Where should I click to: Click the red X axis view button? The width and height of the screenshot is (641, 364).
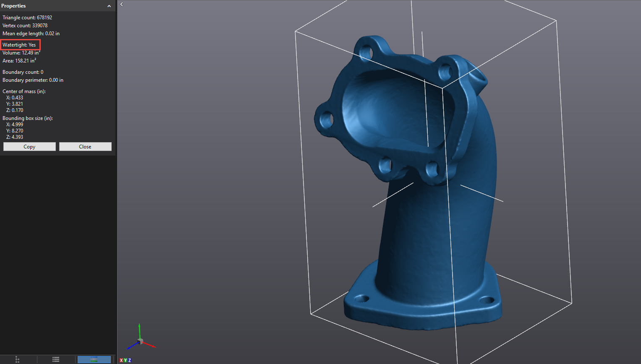121,360
